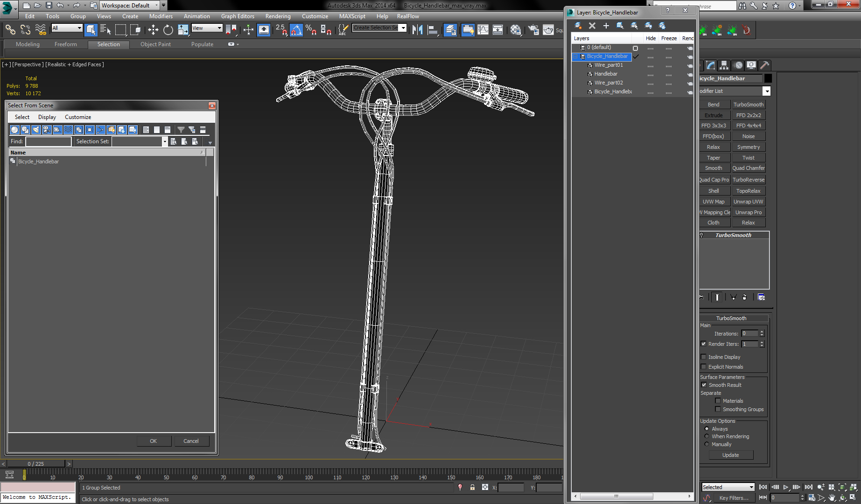Toggle Display Space Warps filter icon

[x=68, y=130]
